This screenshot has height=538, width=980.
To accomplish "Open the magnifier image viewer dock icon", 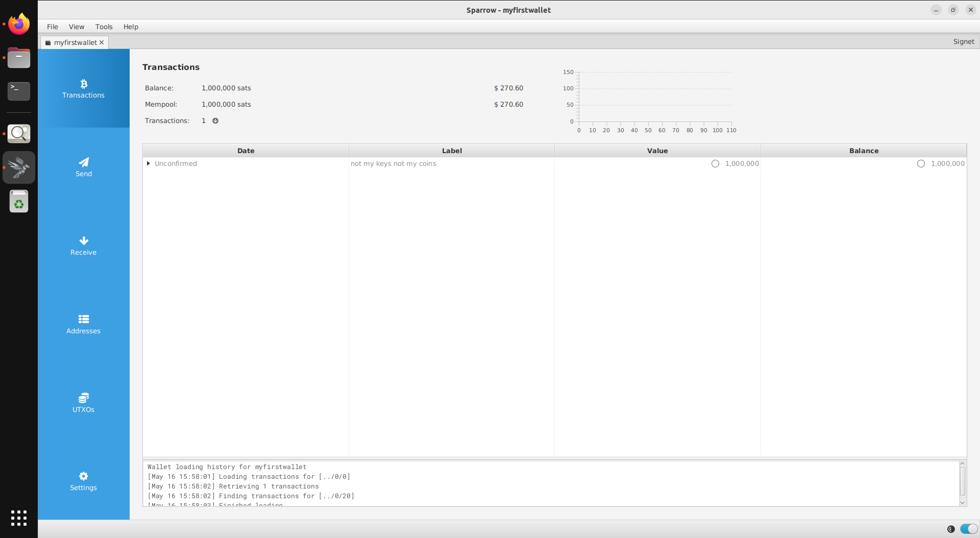I will pos(19,134).
